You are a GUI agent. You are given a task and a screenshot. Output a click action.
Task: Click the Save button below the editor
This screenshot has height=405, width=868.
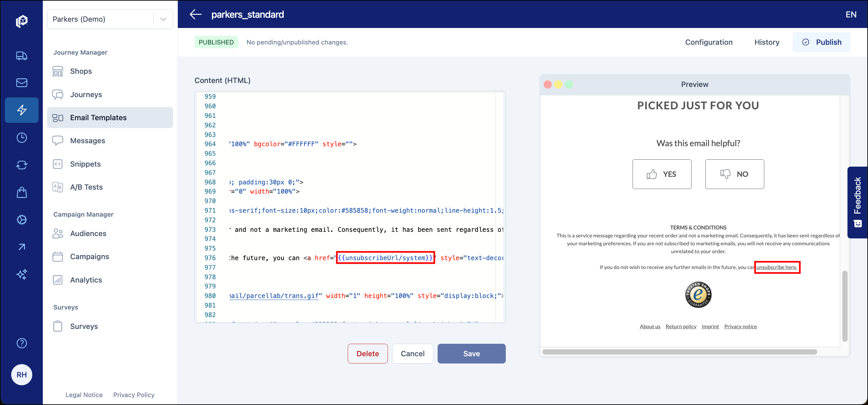tap(472, 353)
